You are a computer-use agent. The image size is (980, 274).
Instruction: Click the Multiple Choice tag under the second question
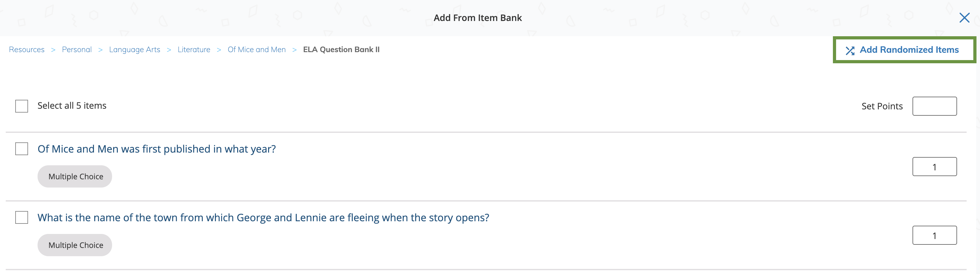pos(75,245)
